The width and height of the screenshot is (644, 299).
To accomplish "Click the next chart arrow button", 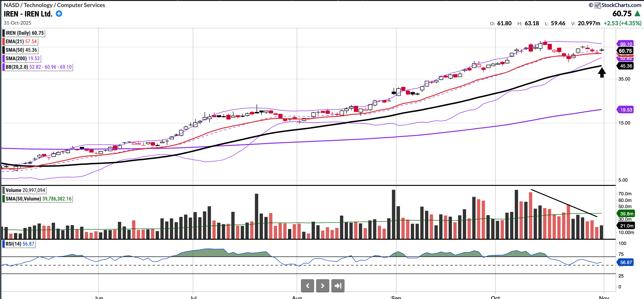I will click(322, 286).
